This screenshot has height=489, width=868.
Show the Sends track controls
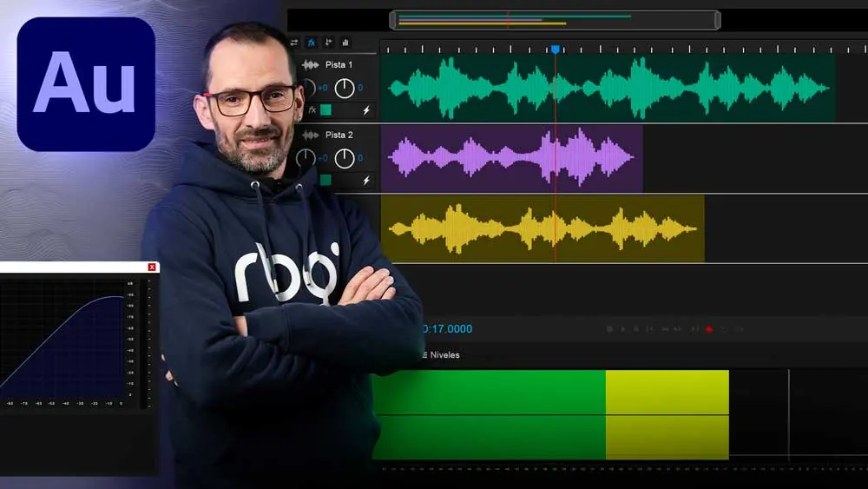click(x=329, y=43)
